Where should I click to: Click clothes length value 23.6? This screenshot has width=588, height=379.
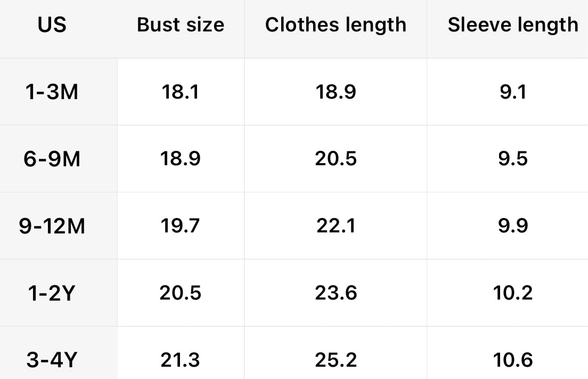pos(336,293)
